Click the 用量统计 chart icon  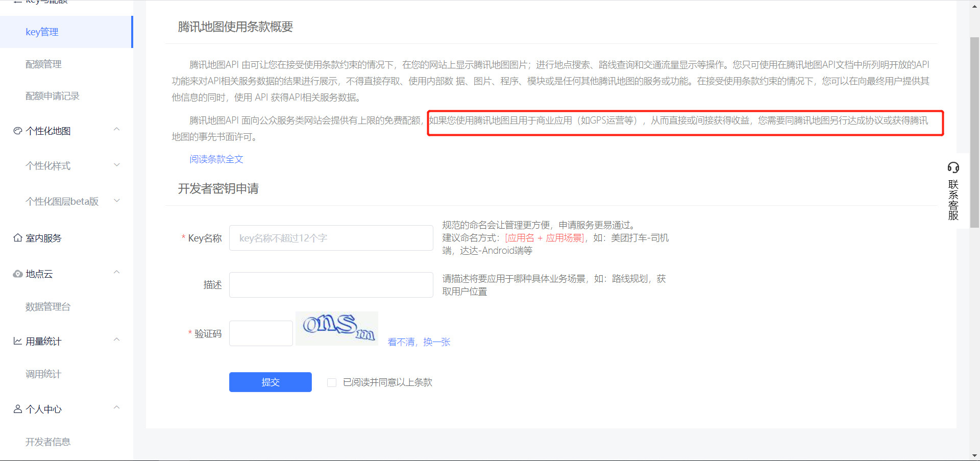(18, 341)
